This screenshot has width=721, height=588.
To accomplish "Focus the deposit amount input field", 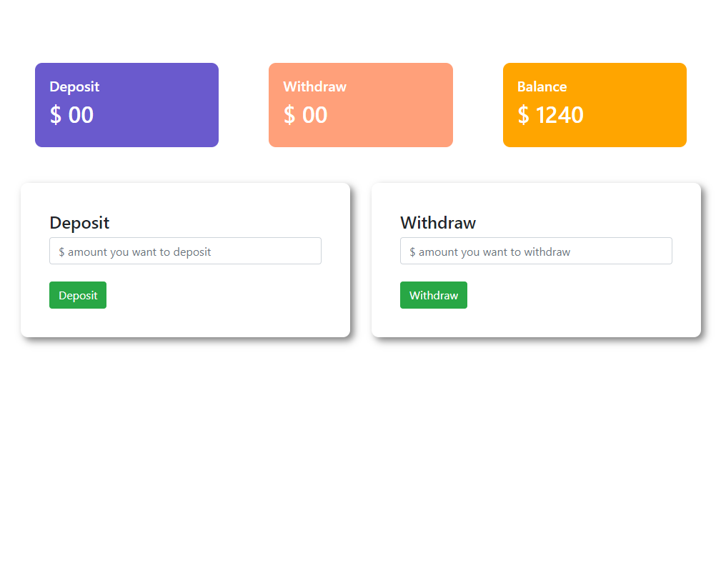I will 185,251.
